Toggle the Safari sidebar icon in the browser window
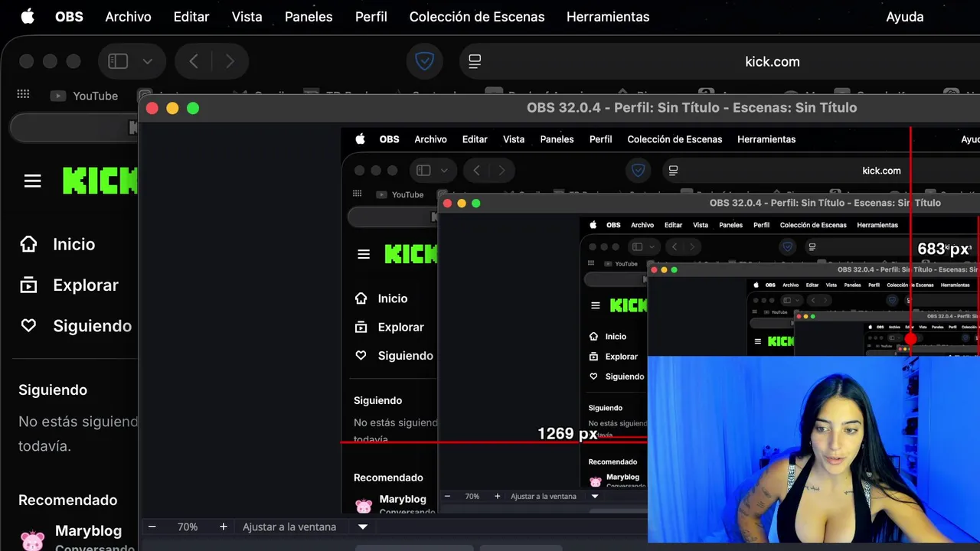This screenshot has height=551, width=980. (118, 61)
